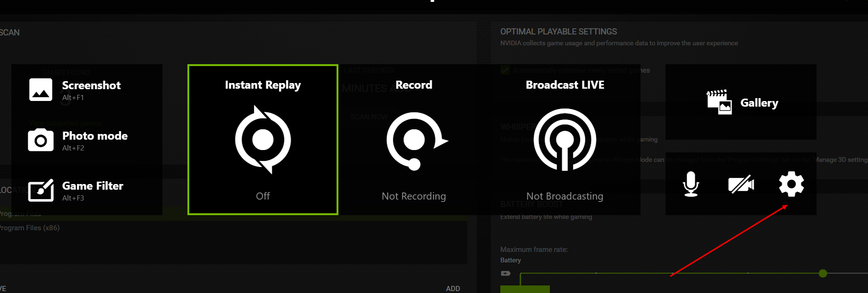Screen dimensions: 868x293
Task: Click ADD in the background window
Action: click(x=453, y=288)
